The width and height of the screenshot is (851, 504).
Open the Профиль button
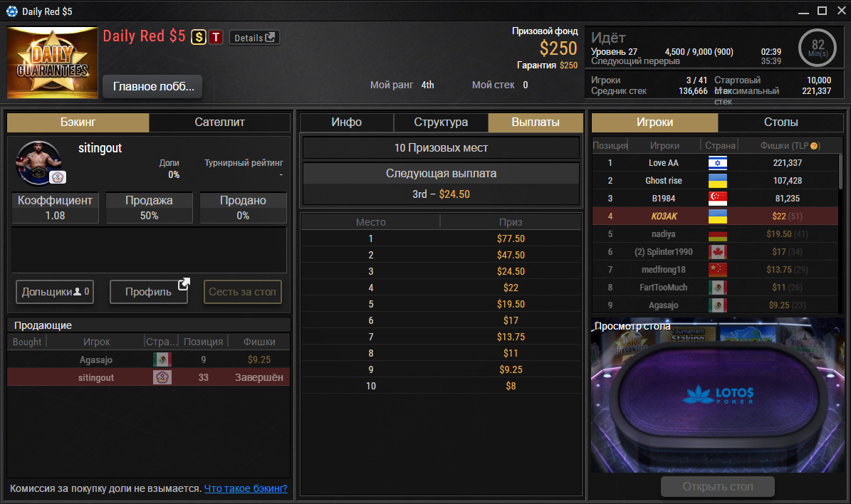[150, 292]
